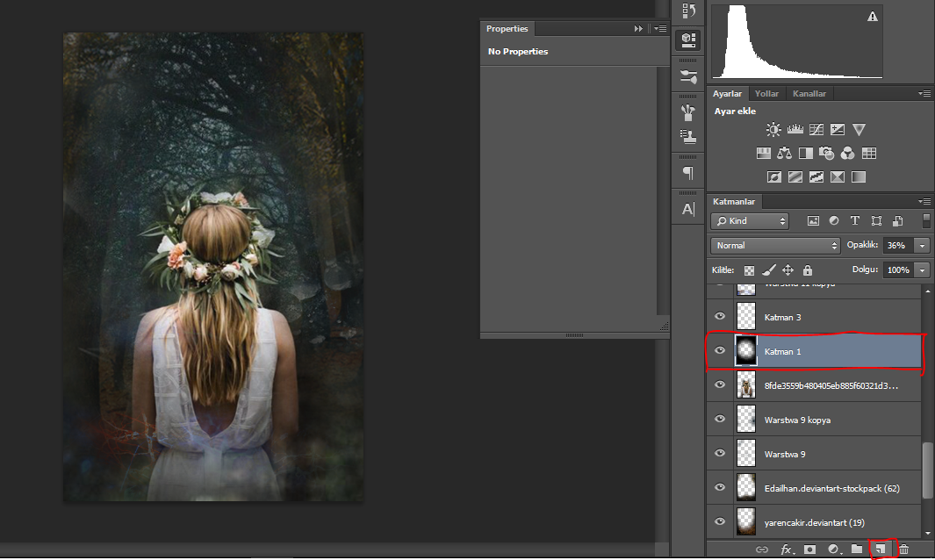This screenshot has height=560, width=935.
Task: Add a Channel Mixer adjustment
Action: click(x=847, y=154)
